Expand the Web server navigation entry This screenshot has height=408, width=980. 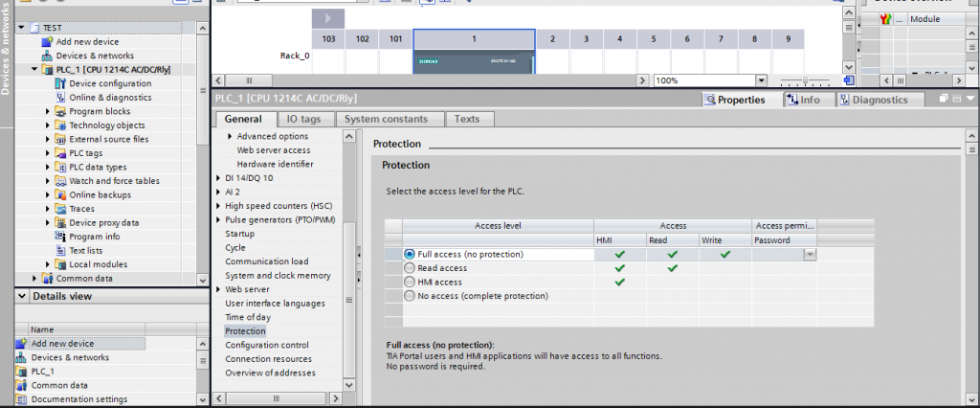(x=218, y=290)
